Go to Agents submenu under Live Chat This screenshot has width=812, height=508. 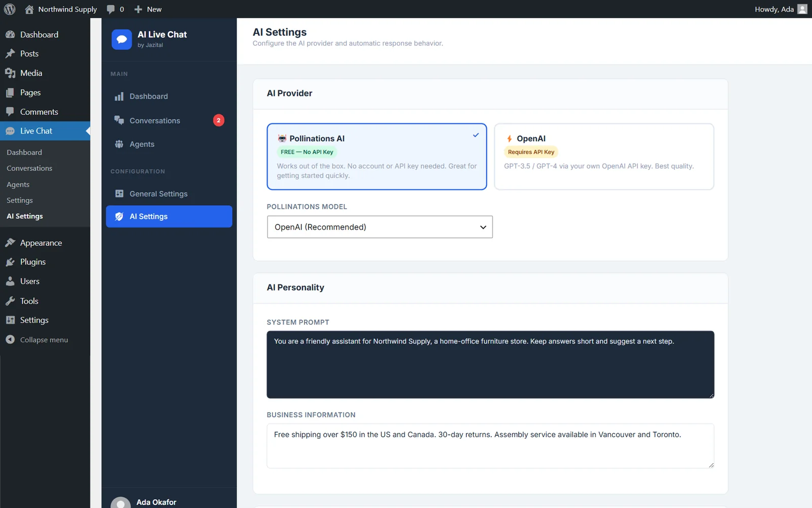point(18,184)
